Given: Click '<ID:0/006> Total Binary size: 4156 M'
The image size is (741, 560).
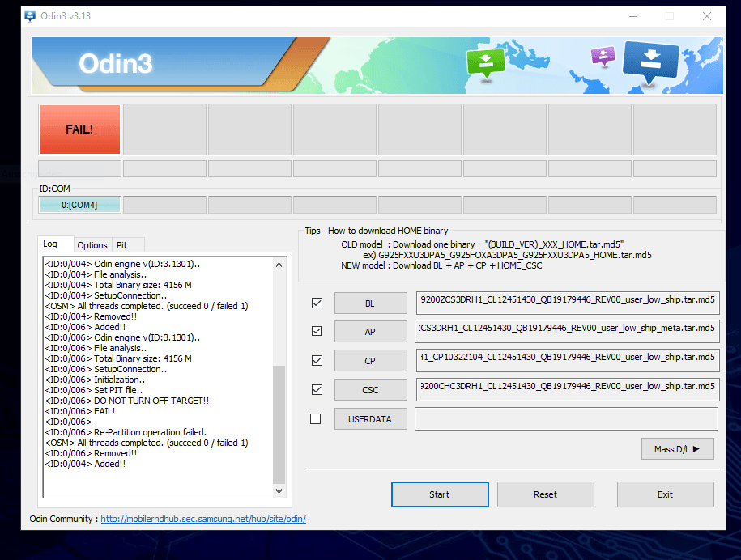Looking at the screenshot, I should [118, 358].
